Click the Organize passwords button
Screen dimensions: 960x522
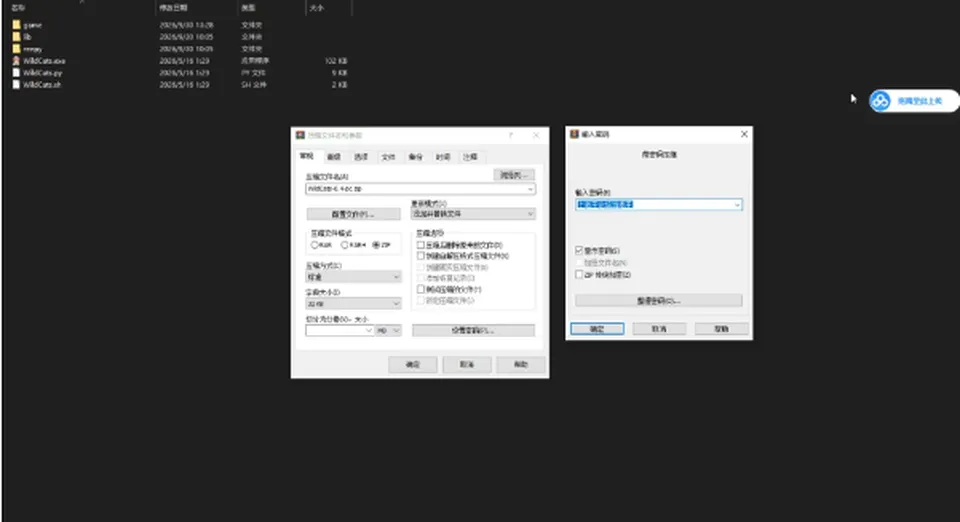tap(659, 301)
